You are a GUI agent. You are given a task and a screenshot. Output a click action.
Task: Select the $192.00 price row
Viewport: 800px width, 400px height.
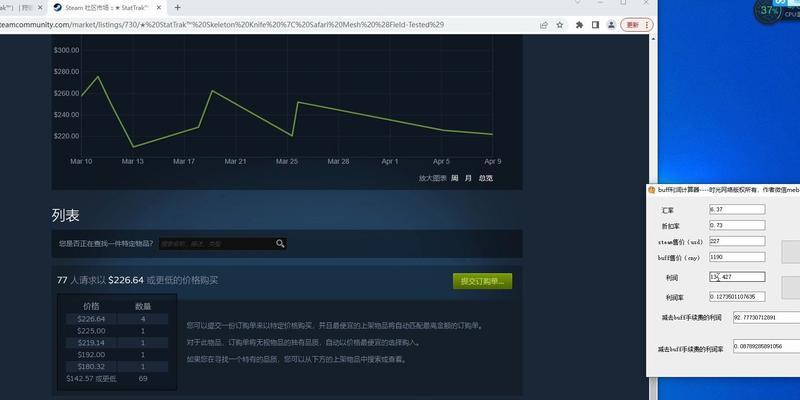(117, 355)
